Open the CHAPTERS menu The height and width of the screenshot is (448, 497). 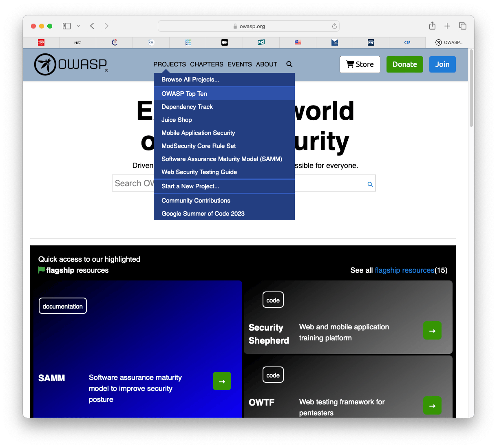(x=207, y=64)
